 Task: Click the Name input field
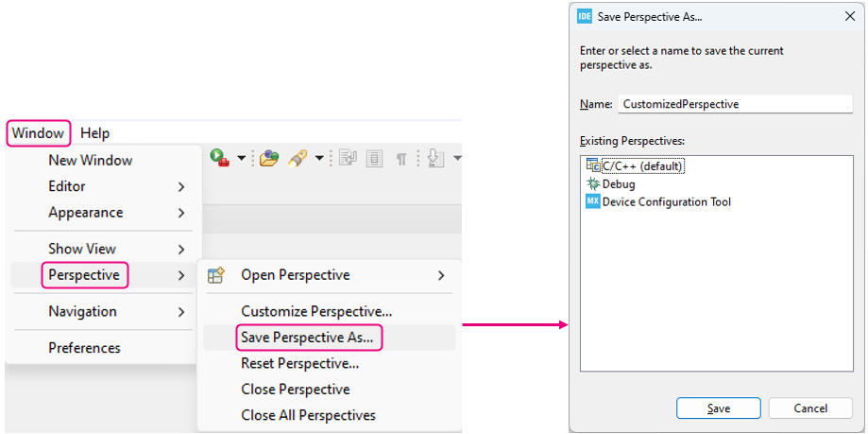[735, 104]
